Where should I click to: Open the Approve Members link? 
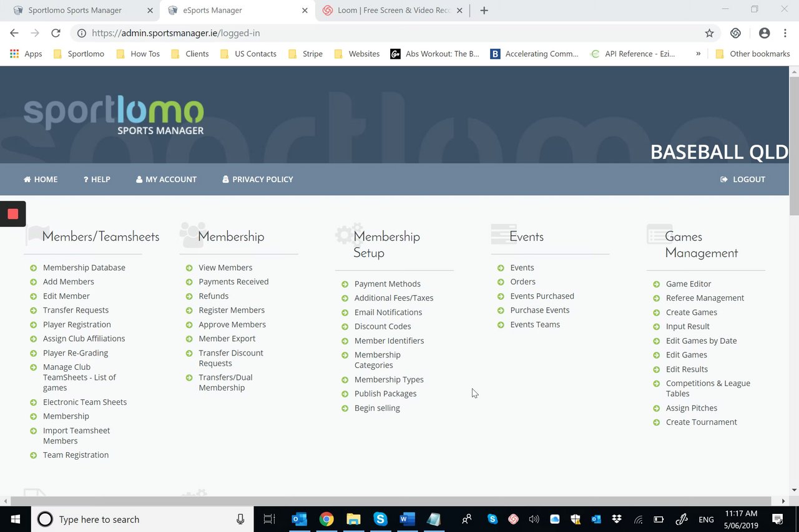pyautogui.click(x=232, y=324)
